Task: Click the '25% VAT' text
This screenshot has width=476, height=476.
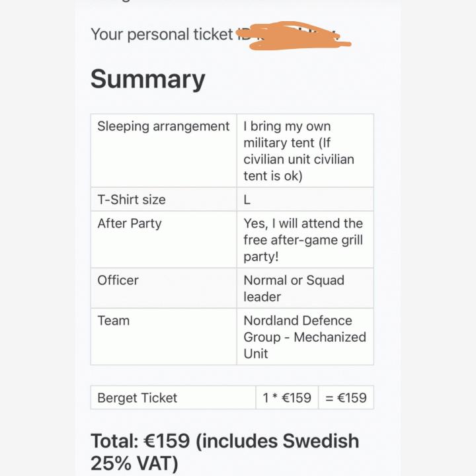Action: pyautogui.click(x=134, y=463)
